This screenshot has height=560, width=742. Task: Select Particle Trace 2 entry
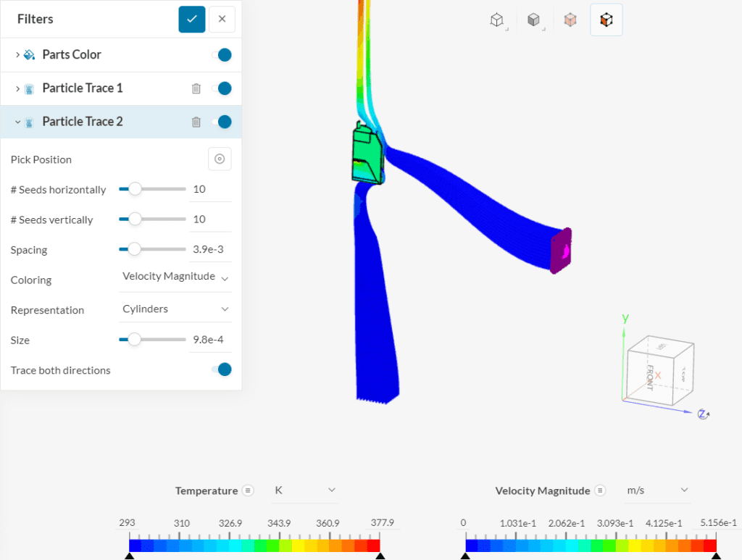[83, 122]
